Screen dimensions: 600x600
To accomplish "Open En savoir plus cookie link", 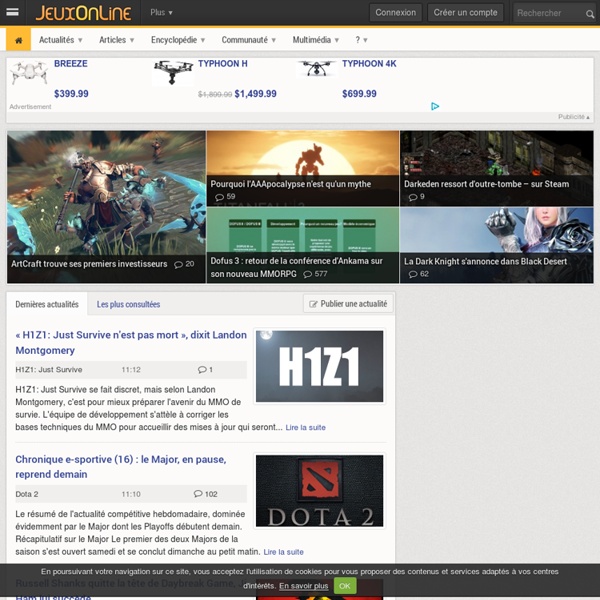I will [303, 586].
